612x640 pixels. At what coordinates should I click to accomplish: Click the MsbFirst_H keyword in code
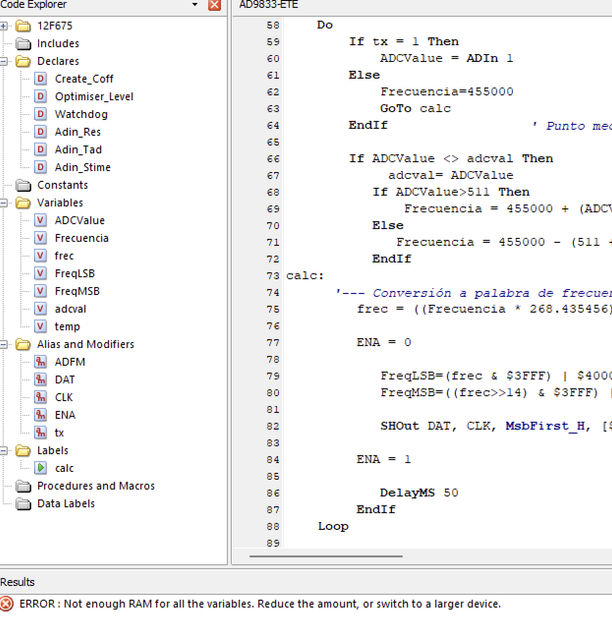[545, 427]
